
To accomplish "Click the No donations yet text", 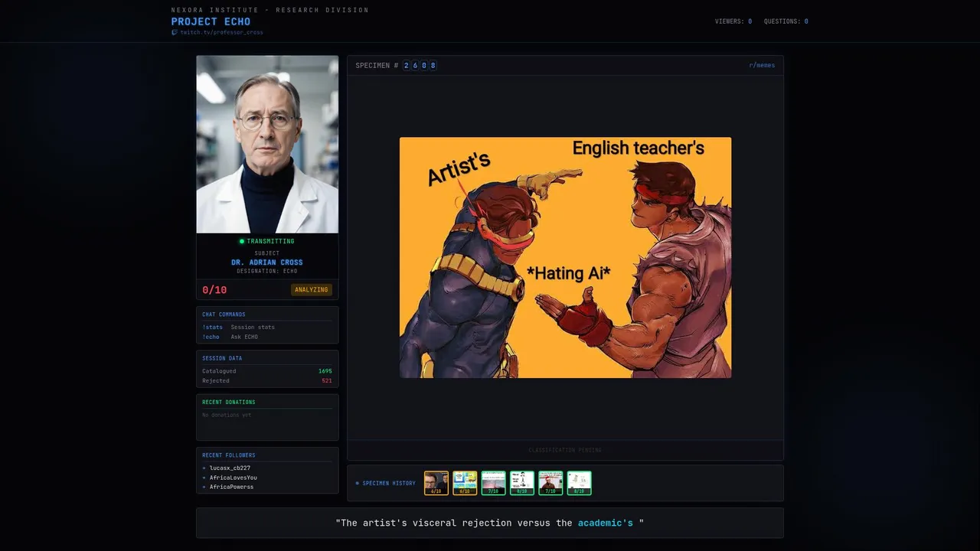I will tap(227, 415).
